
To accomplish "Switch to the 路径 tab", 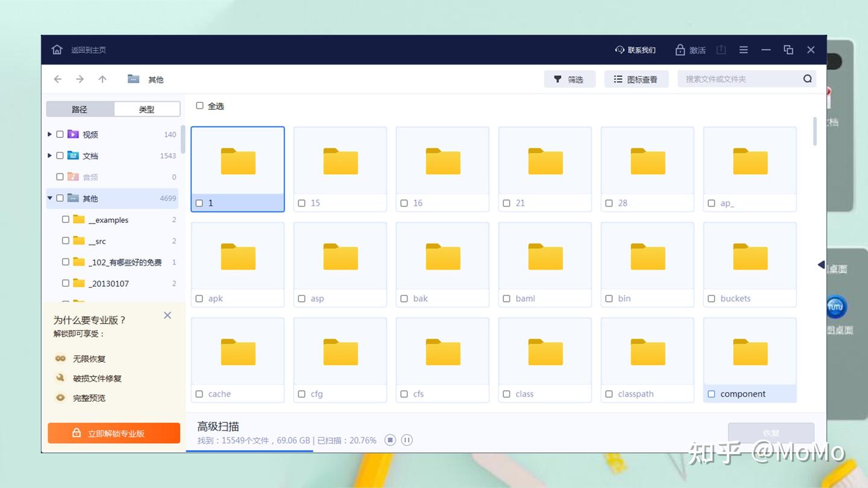I will click(x=80, y=109).
